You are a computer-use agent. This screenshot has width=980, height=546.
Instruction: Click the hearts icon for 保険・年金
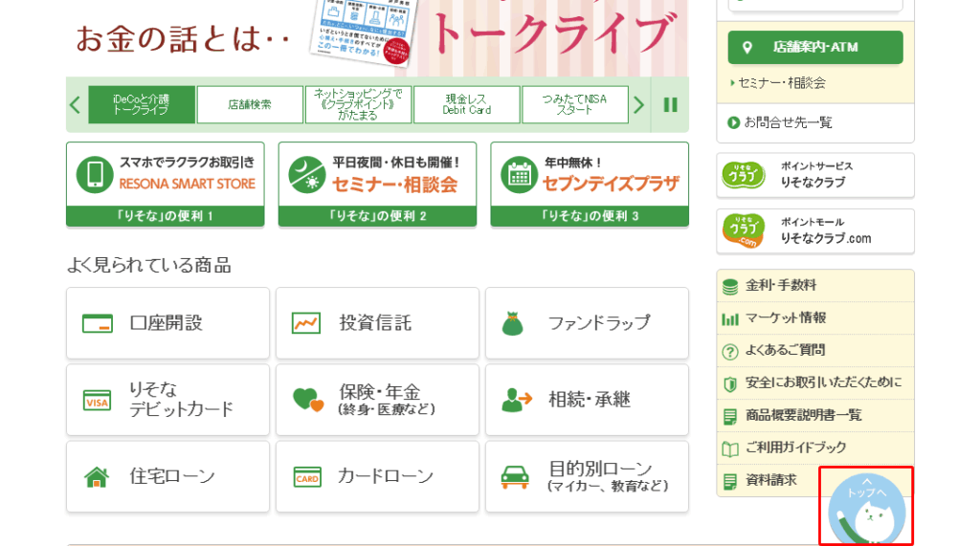click(x=308, y=400)
